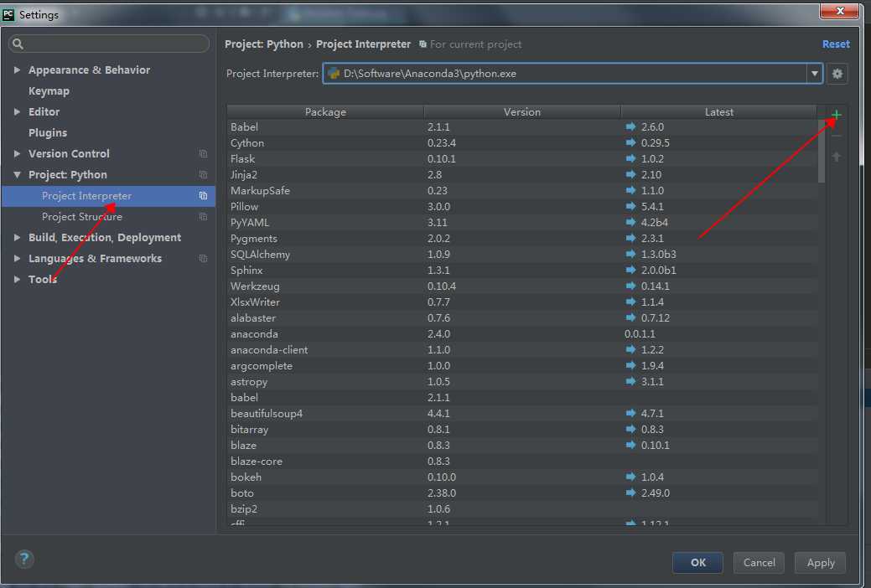This screenshot has width=871, height=588.
Task: Select the Pygments package row
Action: pyautogui.click(x=522, y=238)
